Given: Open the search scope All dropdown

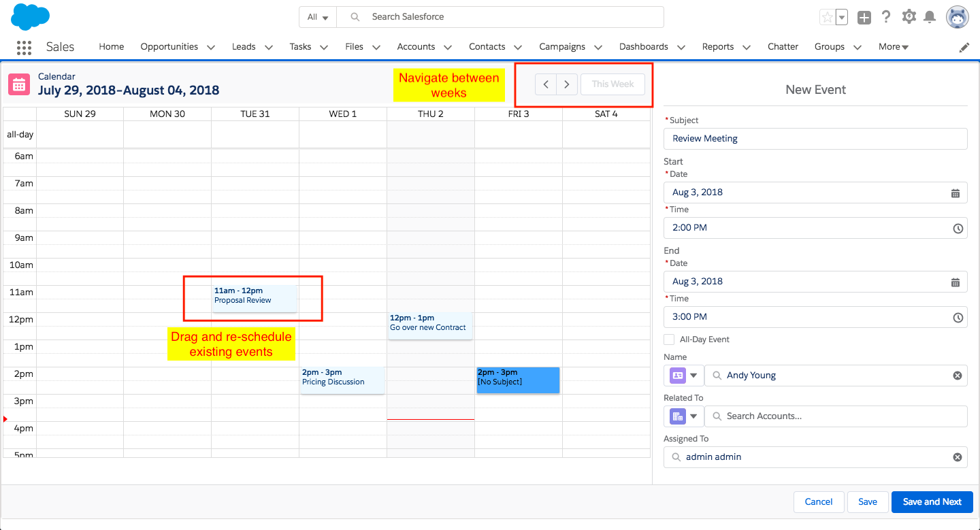Looking at the screenshot, I should 317,17.
